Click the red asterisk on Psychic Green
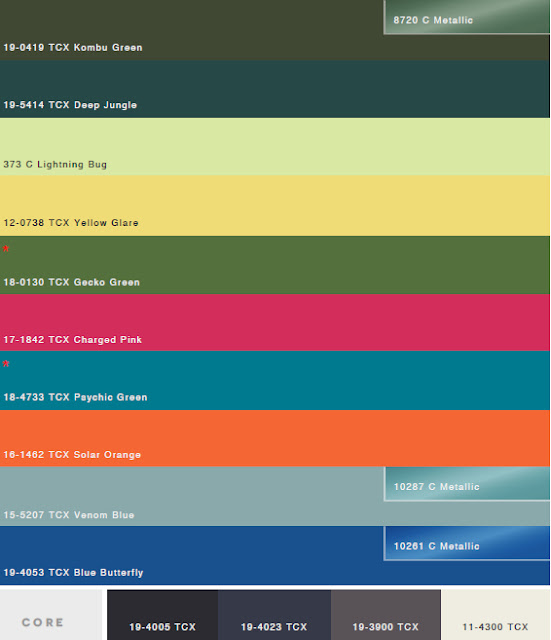This screenshot has width=551, height=640. tap(6, 364)
